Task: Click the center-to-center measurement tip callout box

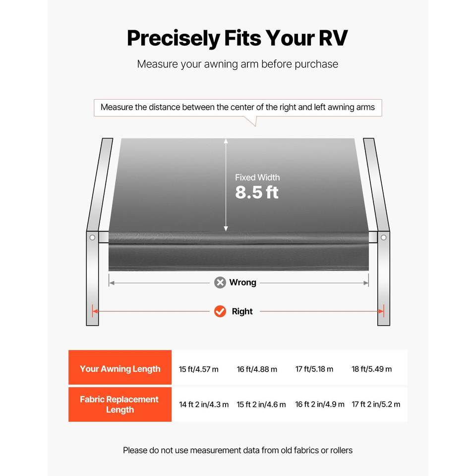Action: coord(238,107)
